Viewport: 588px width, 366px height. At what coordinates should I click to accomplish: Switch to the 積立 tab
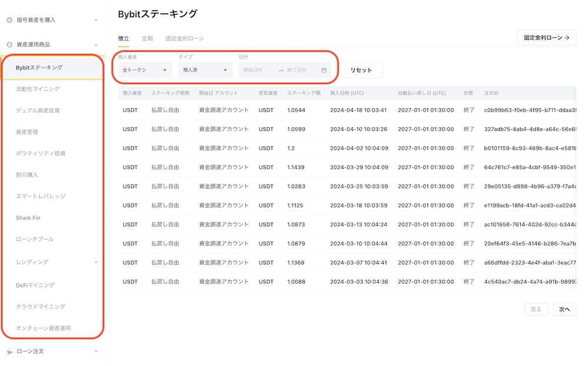click(x=123, y=38)
